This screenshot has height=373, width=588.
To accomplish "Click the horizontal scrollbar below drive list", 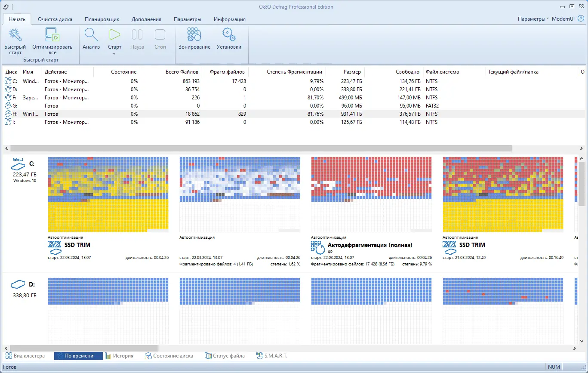I will pyautogui.click(x=258, y=148).
